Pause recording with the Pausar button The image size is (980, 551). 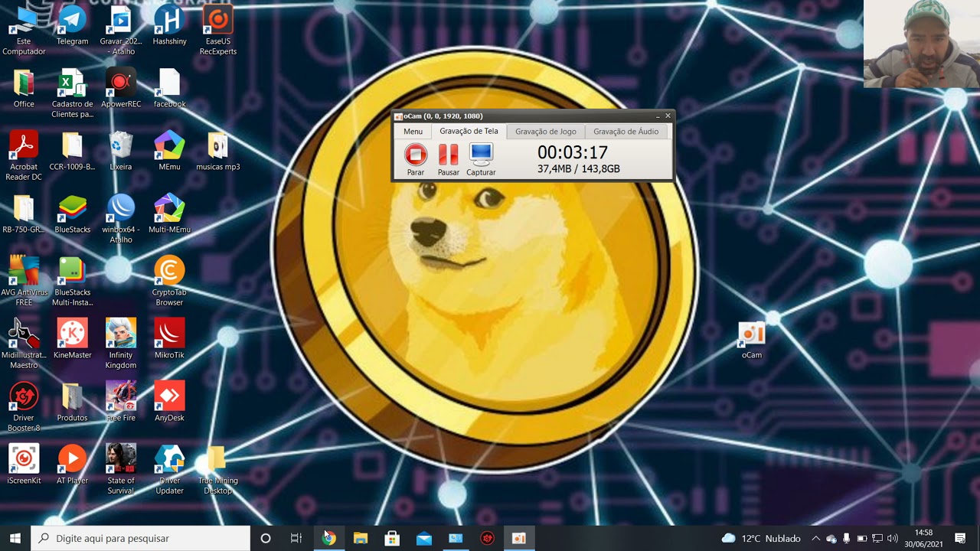(x=449, y=160)
